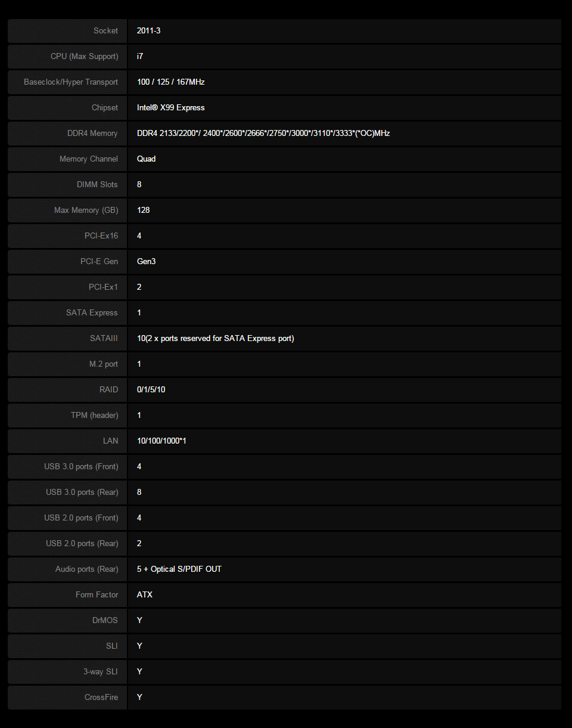Click the LAN 10/100/1000*1 value
572x728 pixels.
pyautogui.click(x=161, y=441)
